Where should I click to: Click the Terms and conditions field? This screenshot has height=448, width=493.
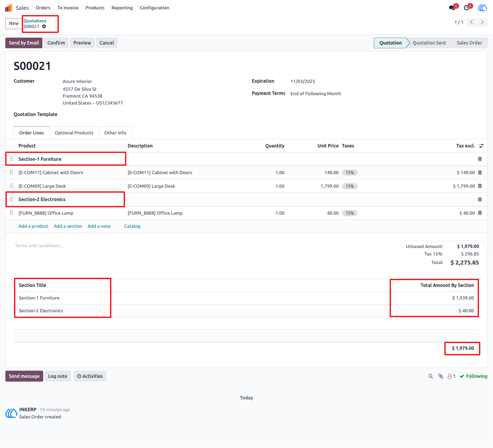pos(39,246)
